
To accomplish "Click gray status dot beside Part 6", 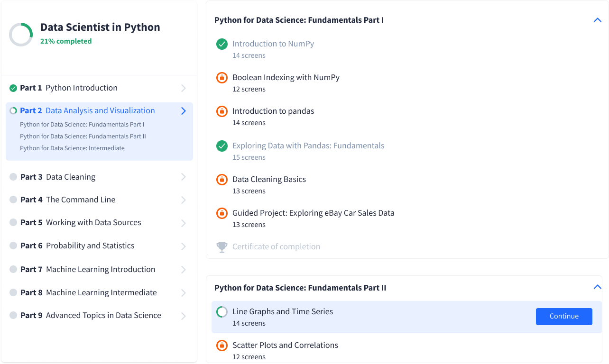I will [x=13, y=246].
